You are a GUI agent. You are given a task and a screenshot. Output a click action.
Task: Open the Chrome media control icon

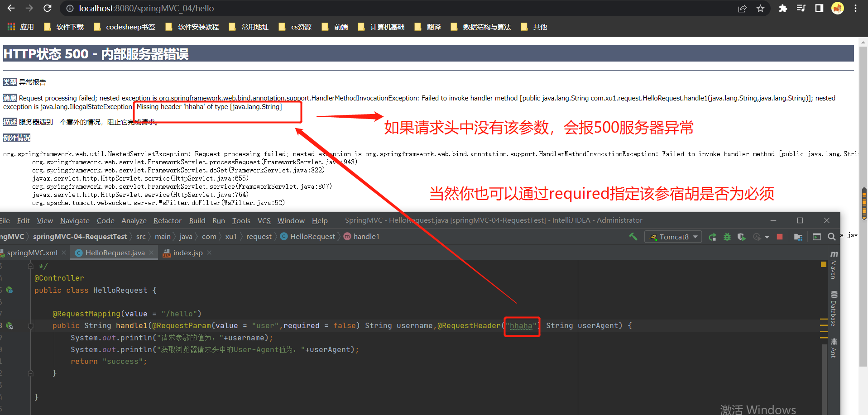pyautogui.click(x=801, y=8)
